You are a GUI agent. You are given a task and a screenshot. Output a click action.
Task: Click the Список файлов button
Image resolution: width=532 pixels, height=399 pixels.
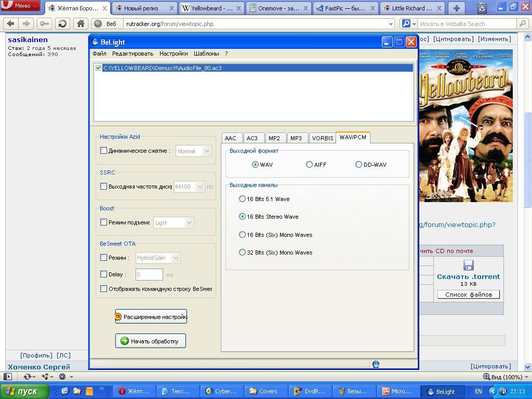point(468,295)
